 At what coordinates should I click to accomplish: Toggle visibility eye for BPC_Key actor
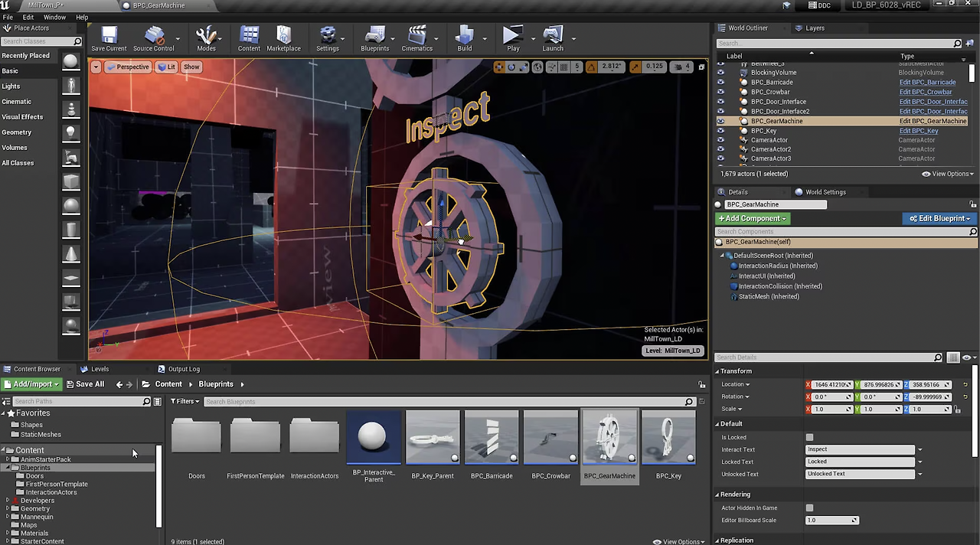point(720,131)
